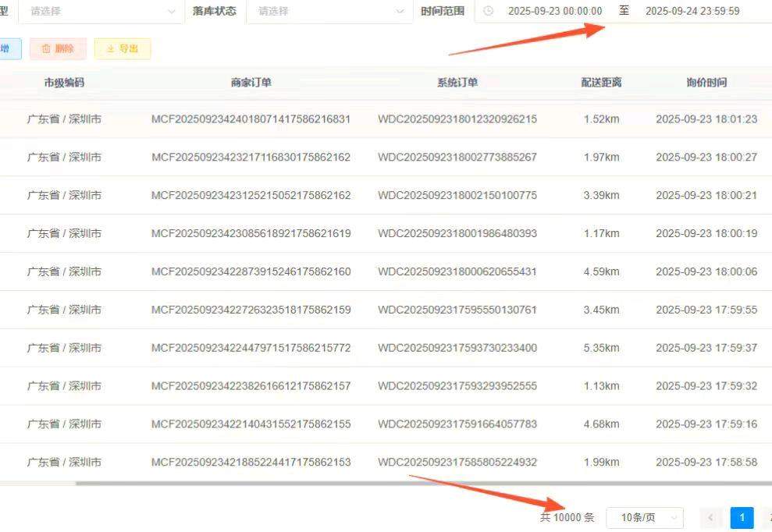Click the 市级编码 column header
Screen dimensions: 772x532
pos(64,82)
